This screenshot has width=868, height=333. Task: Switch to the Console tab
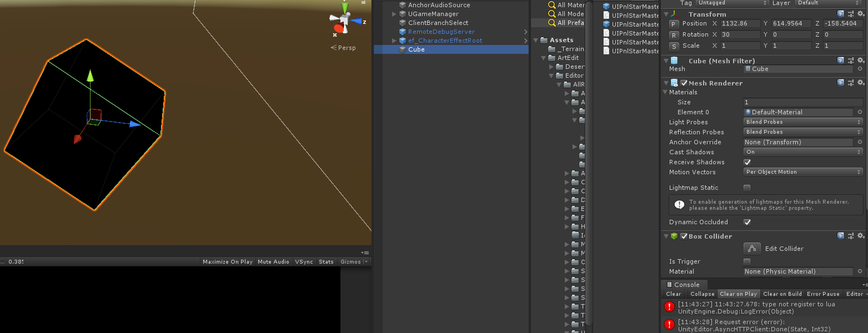tap(684, 284)
